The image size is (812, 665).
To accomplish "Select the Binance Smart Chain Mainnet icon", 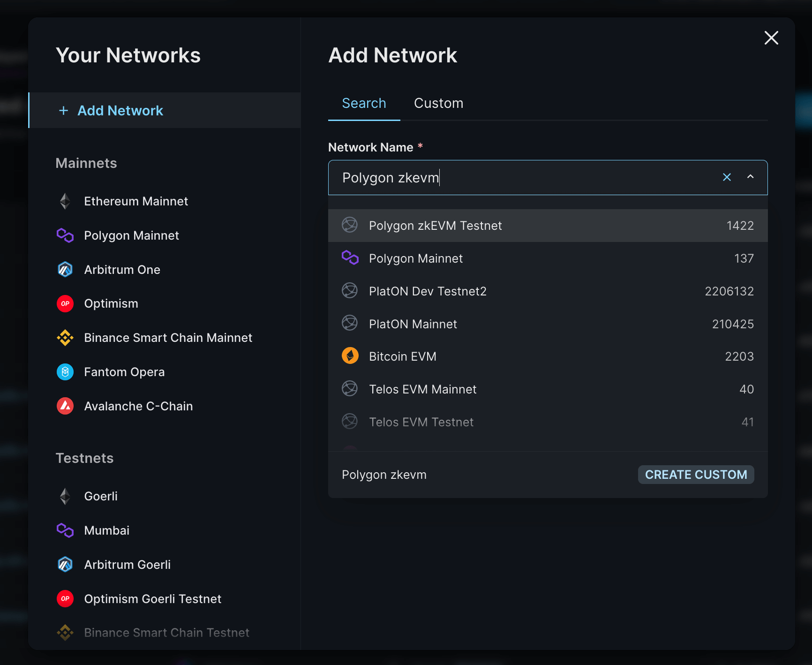I will click(65, 338).
